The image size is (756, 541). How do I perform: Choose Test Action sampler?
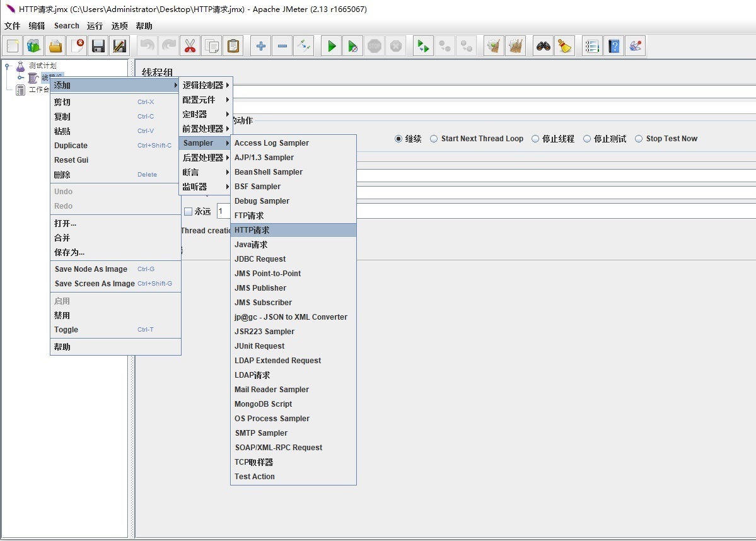coord(294,477)
